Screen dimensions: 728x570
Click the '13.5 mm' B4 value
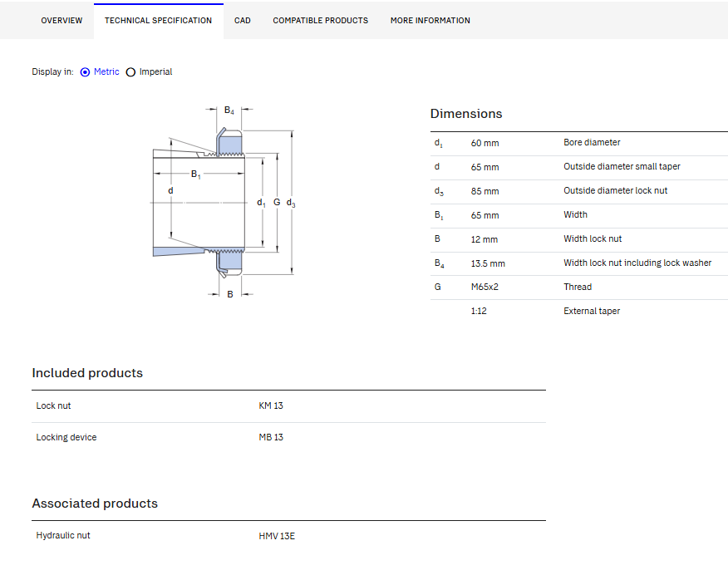tap(488, 263)
